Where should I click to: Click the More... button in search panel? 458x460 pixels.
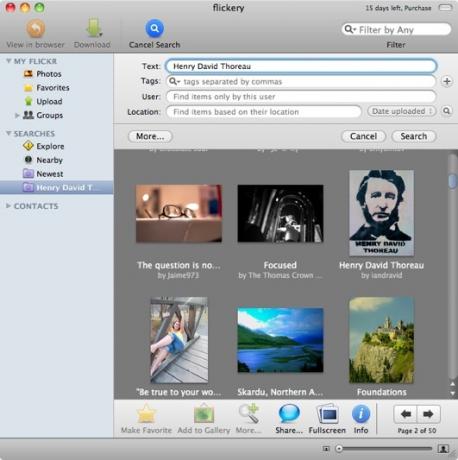(150, 136)
